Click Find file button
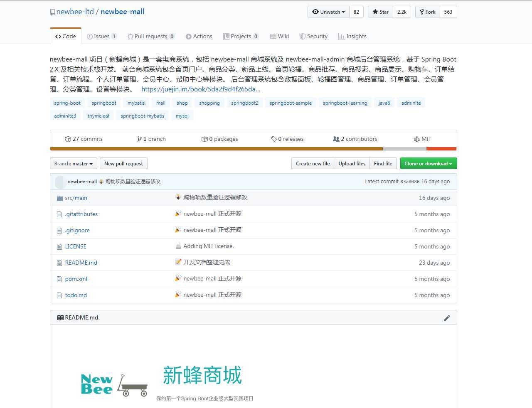This screenshot has height=408, width=532. (383, 164)
